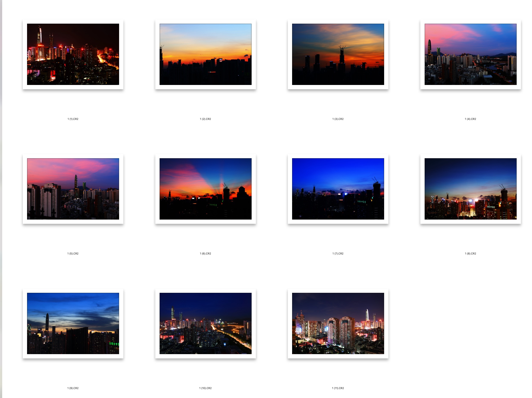Open the 1 (3).CR2 silhouette tower photo
This screenshot has width=532, height=398.
338,54
